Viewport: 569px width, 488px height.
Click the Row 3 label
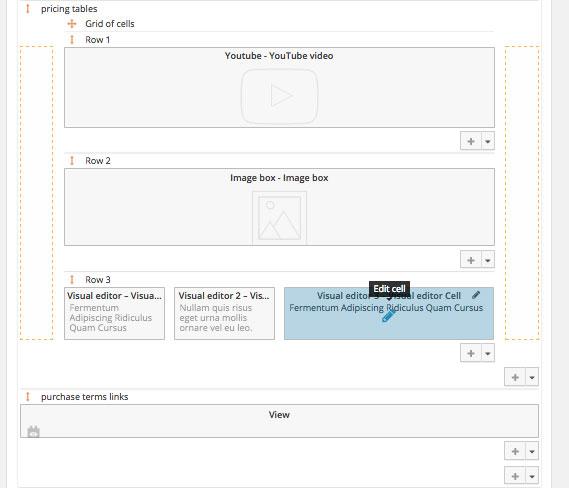point(98,279)
